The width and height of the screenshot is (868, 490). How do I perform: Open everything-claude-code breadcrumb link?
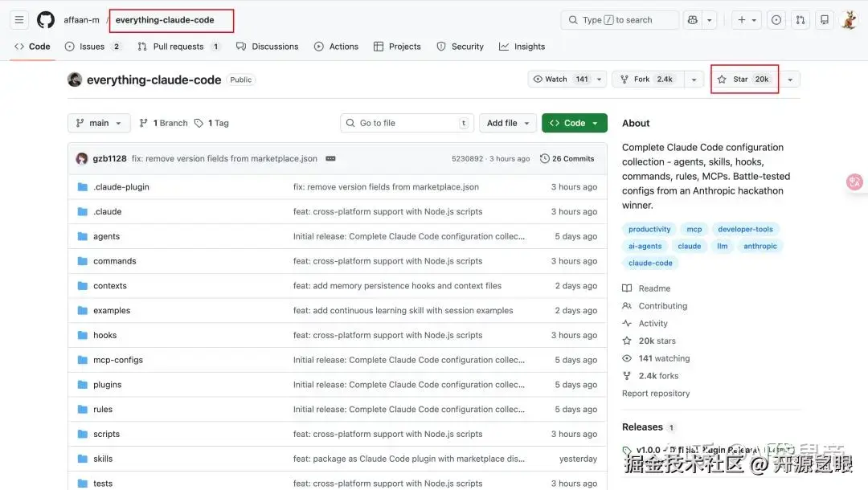[165, 20]
